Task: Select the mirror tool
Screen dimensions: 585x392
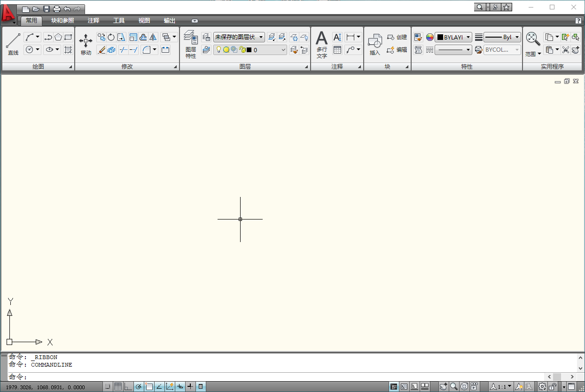Action: click(x=152, y=37)
